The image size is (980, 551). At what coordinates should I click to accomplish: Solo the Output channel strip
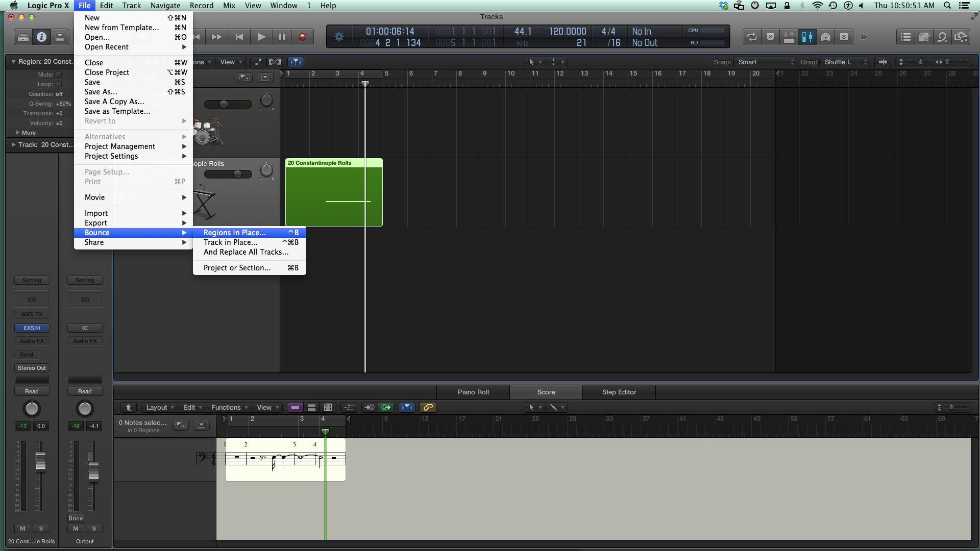point(94,529)
